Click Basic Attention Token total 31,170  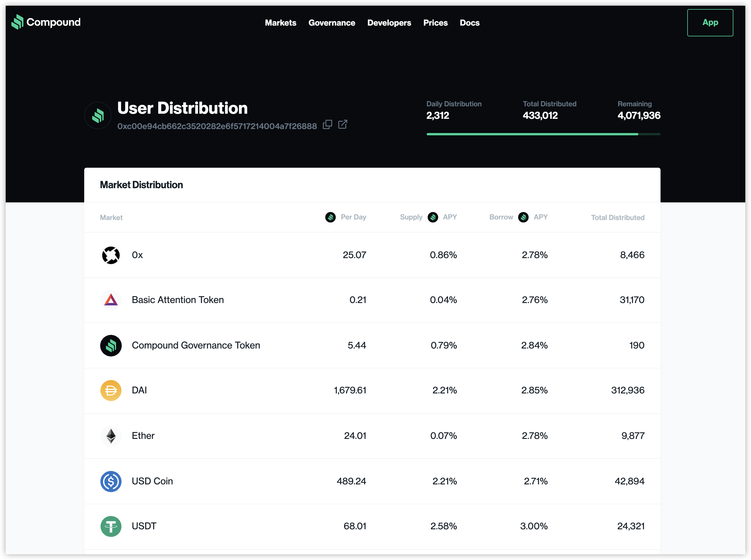[x=632, y=300]
